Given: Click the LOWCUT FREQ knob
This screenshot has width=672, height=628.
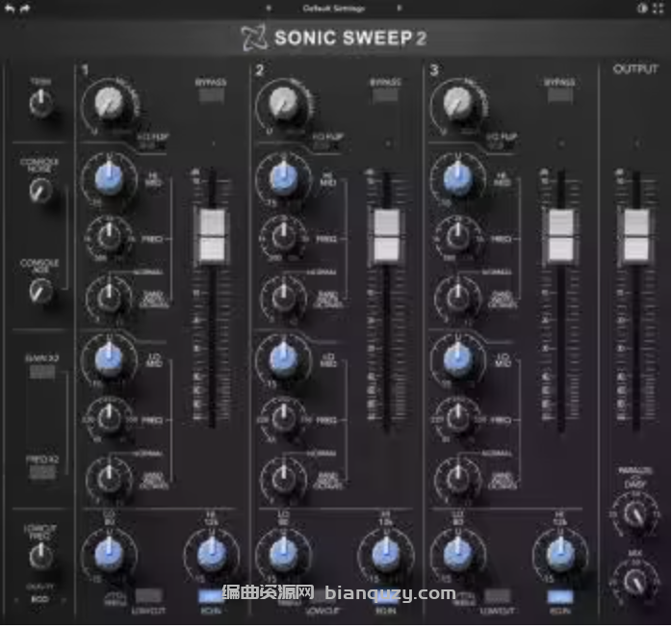Looking at the screenshot, I should click(x=40, y=556).
